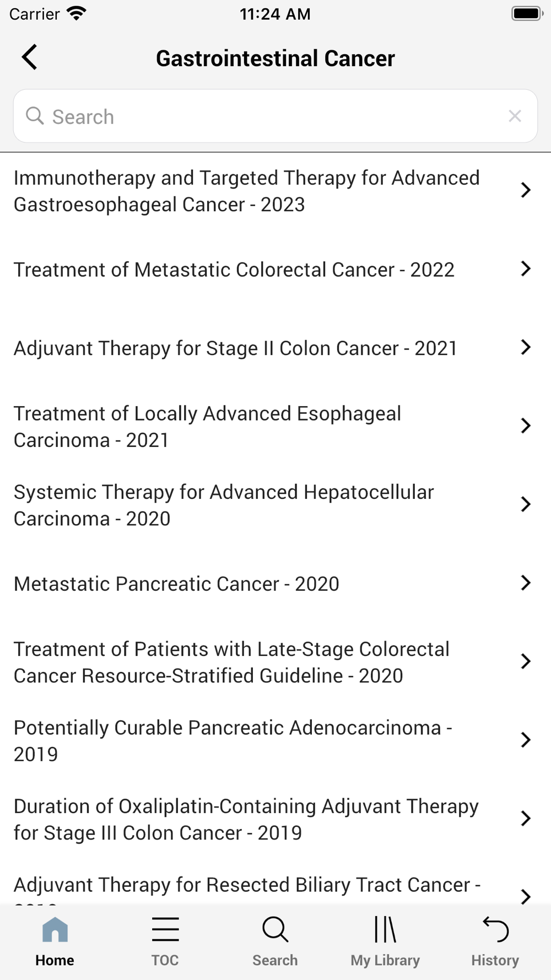
Task: Select the History tab label
Action: coord(495,960)
